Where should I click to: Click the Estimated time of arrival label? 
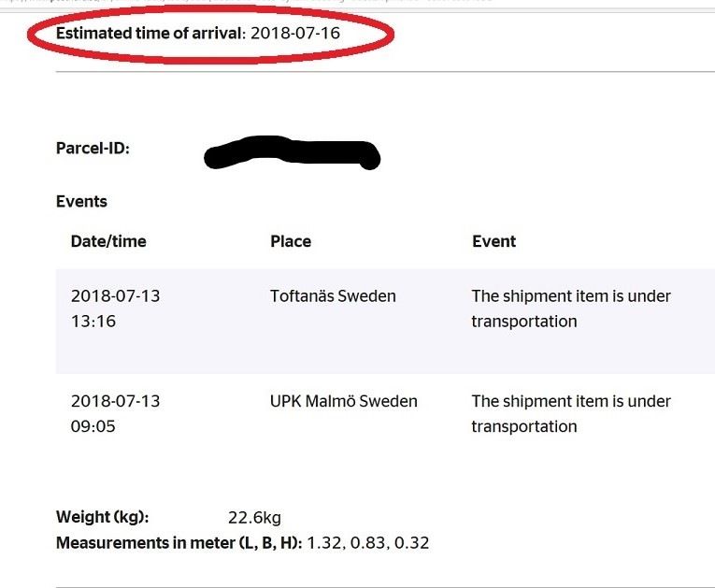pyautogui.click(x=150, y=34)
